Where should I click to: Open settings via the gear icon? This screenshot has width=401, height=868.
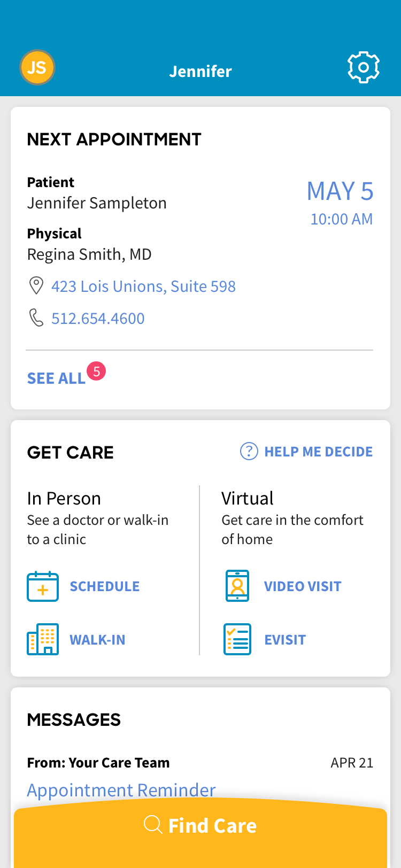[x=364, y=67]
